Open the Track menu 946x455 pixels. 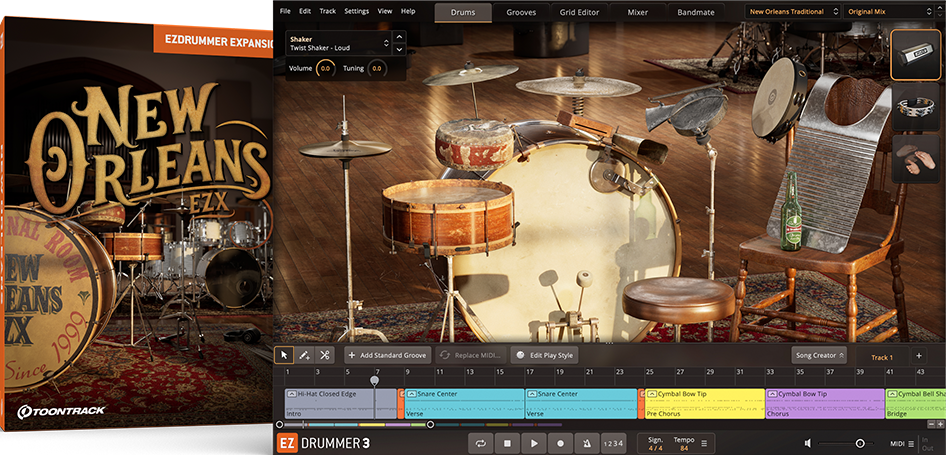327,11
